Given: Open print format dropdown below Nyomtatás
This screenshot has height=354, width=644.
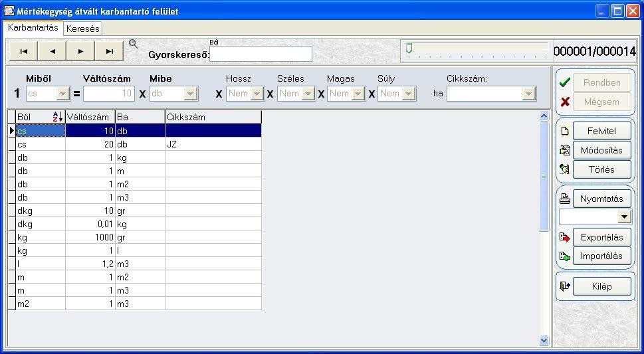Looking at the screenshot, I should [624, 217].
